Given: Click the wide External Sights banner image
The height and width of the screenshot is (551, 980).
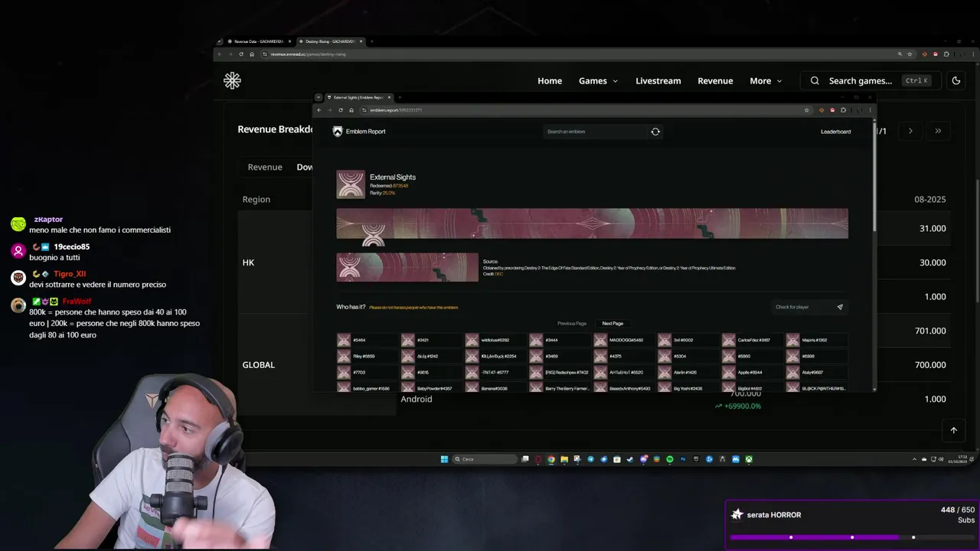Looking at the screenshot, I should (592, 223).
